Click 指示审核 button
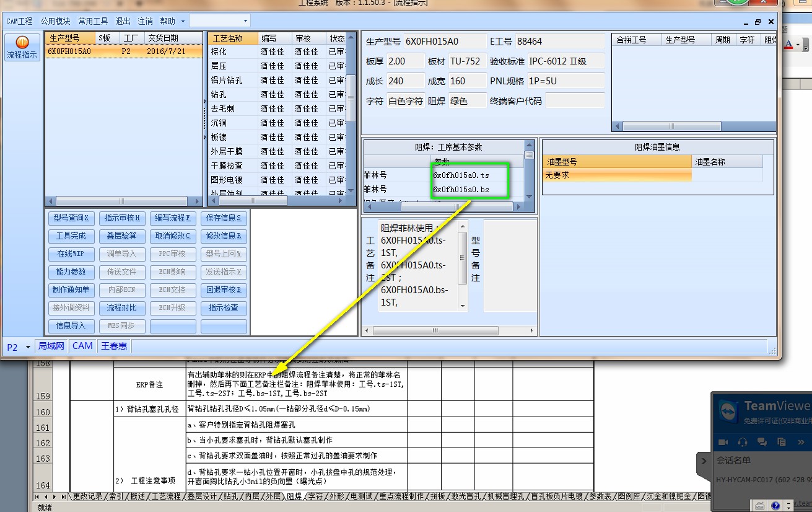Image resolution: width=812 pixels, height=512 pixels. [122, 218]
